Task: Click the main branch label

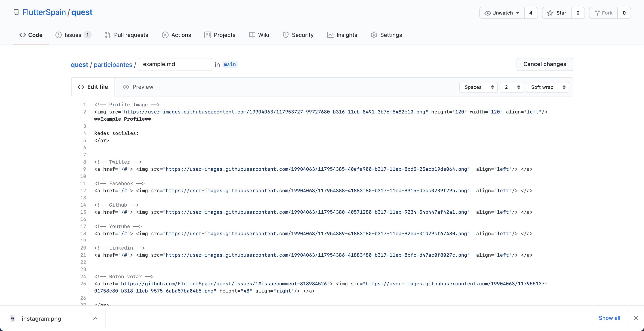Action: [x=230, y=64]
